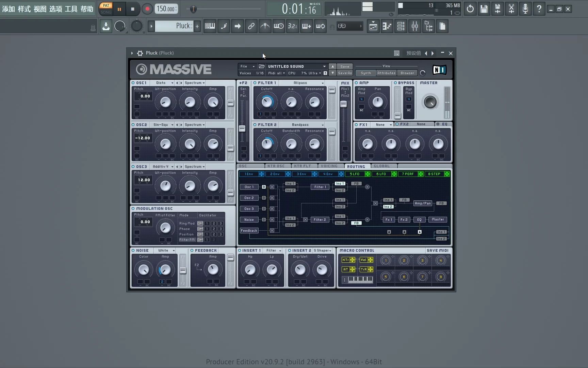Toggle Filter 1 power indicator
This screenshot has height=368, width=588.
tap(255, 83)
